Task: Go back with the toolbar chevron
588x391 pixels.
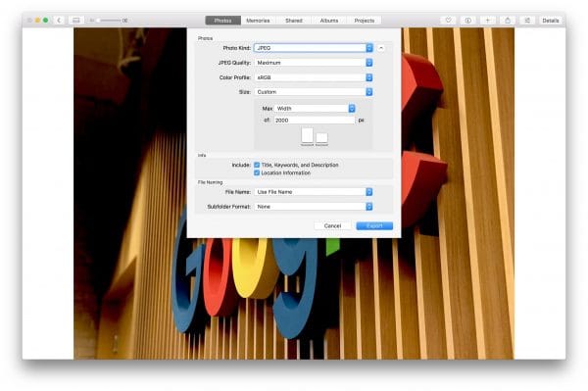Action: 59,21
